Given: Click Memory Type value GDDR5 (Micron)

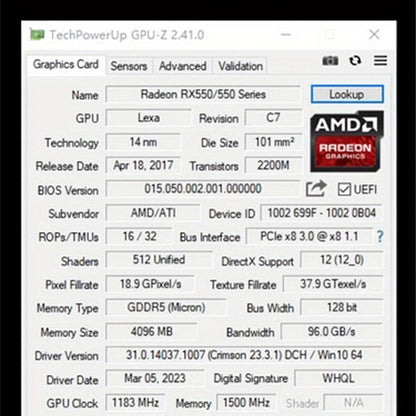Looking at the screenshot, I should pyautogui.click(x=166, y=307).
